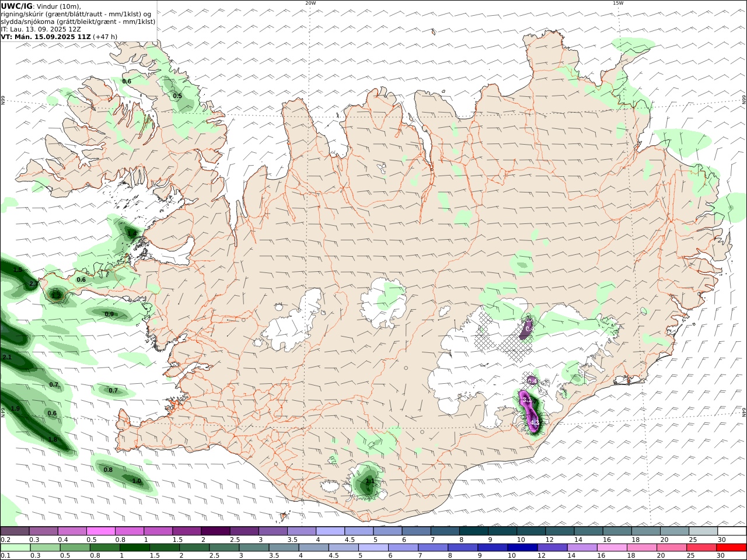Pick the lavender 4 swatch in upper legend row
Viewport: 747px width, 560px height.
pyautogui.click(x=330, y=531)
